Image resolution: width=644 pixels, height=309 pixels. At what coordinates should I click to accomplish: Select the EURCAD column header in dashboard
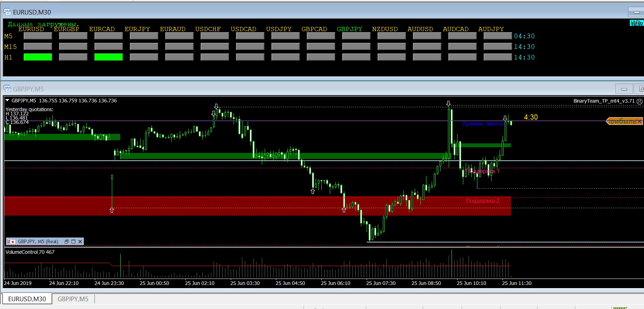tap(102, 29)
